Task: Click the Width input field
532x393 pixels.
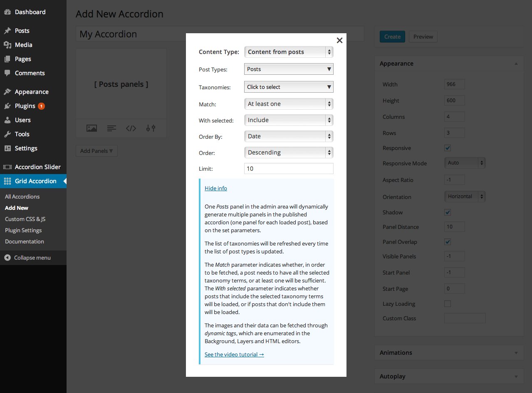Action: click(x=454, y=84)
